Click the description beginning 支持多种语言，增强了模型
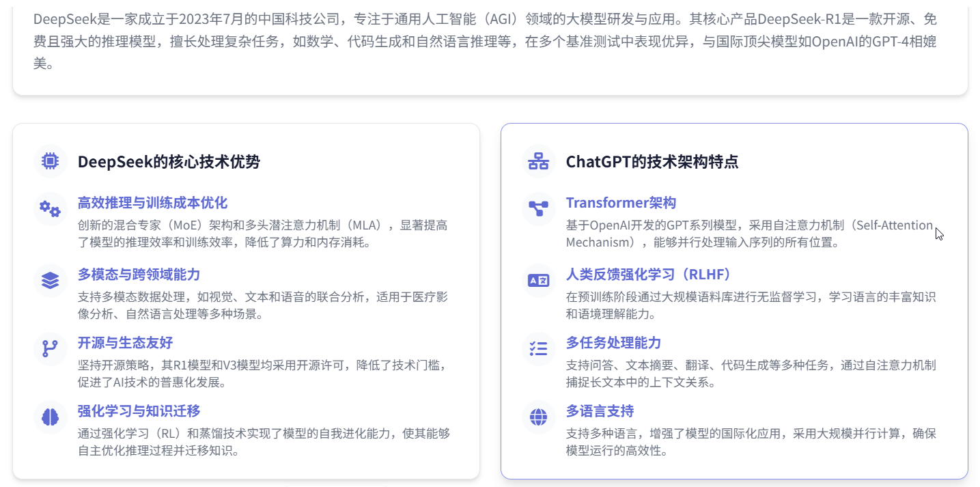The image size is (980, 487). [x=751, y=442]
